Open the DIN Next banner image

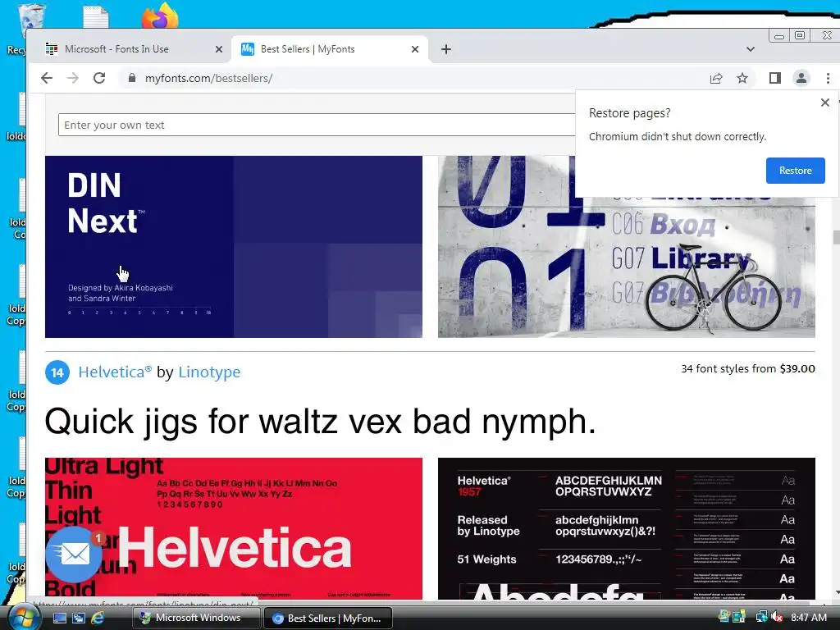pyautogui.click(x=234, y=246)
